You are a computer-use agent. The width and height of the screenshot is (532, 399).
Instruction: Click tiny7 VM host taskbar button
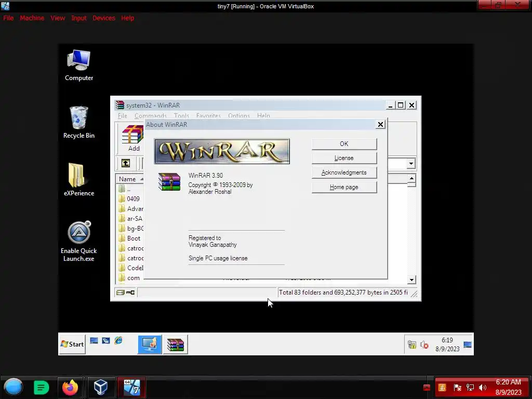pyautogui.click(x=131, y=388)
